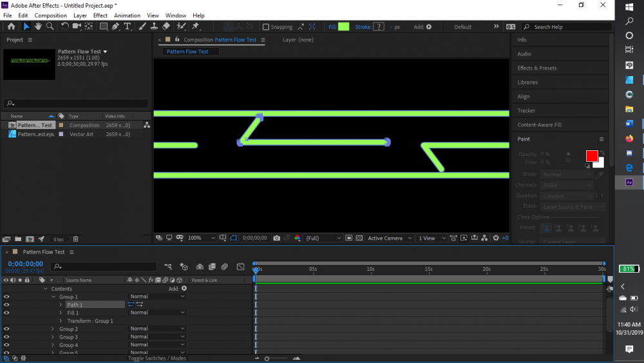Click the viewer snapshot camera icon
Viewport: 644px width, 363px height.
pyautogui.click(x=276, y=238)
